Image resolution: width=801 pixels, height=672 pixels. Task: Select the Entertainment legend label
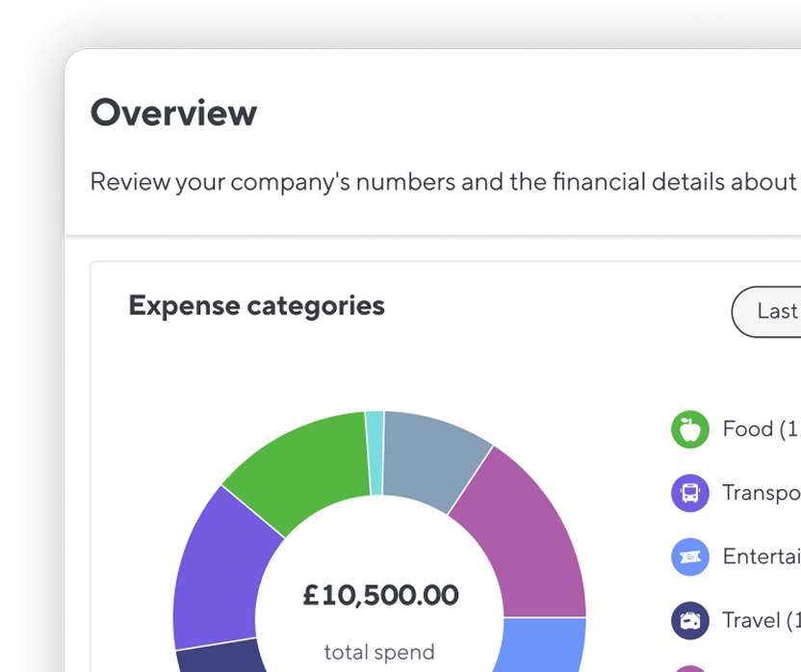tap(762, 556)
